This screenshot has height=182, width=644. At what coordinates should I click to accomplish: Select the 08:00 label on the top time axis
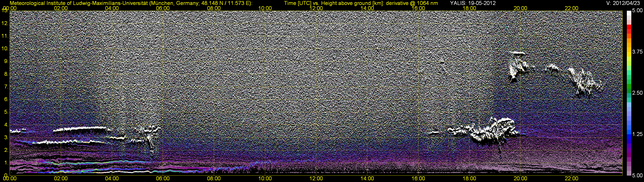(214, 8)
